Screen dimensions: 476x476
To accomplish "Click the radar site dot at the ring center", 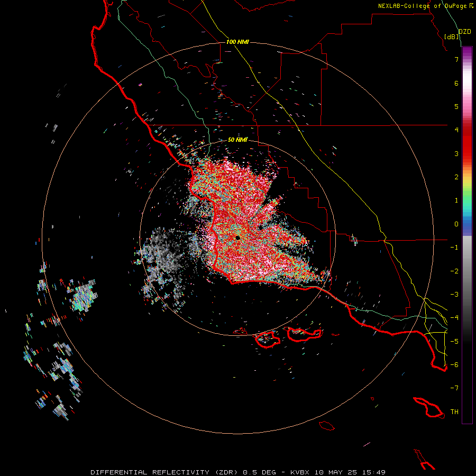I will (237, 237).
